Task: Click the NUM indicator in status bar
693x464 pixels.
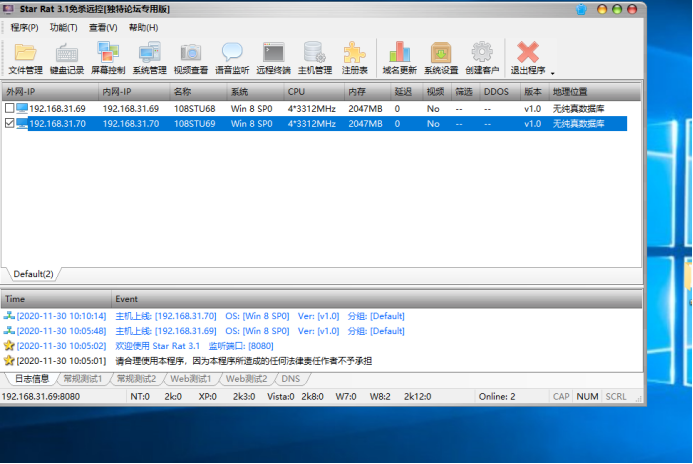Action: (x=587, y=396)
